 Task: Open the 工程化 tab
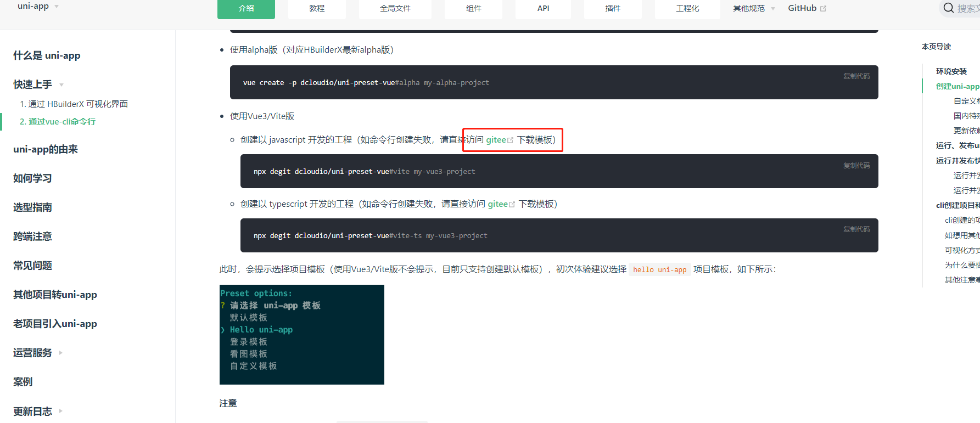pyautogui.click(x=687, y=8)
